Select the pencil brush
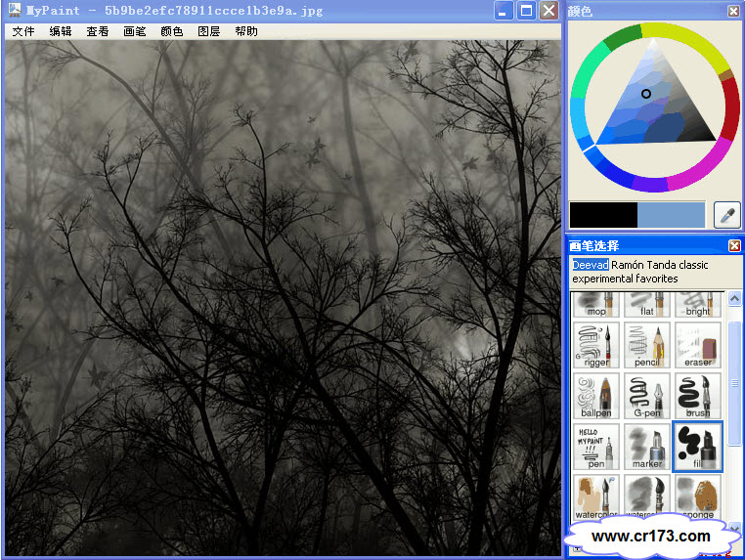Viewport: 745px width, 560px height. click(x=647, y=345)
